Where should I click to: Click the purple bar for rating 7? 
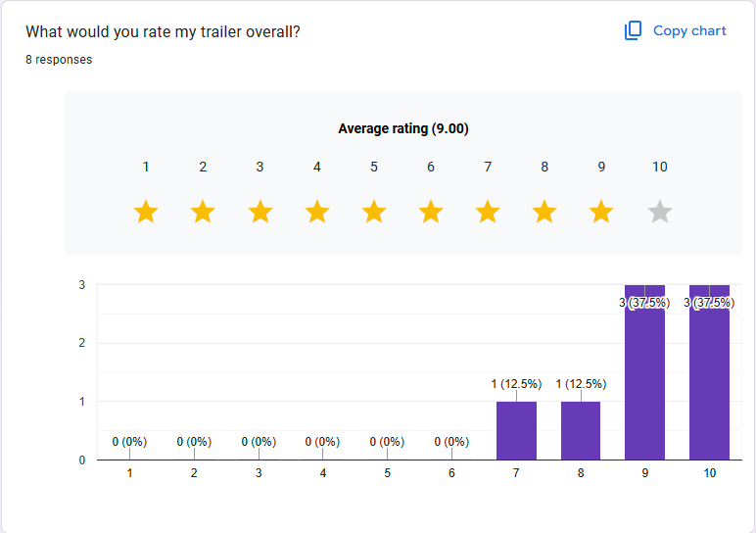[516, 431]
